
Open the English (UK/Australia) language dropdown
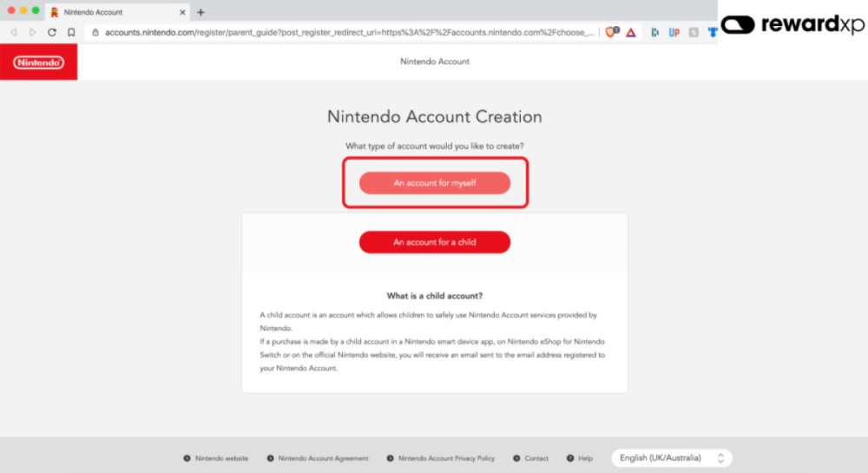coord(672,458)
